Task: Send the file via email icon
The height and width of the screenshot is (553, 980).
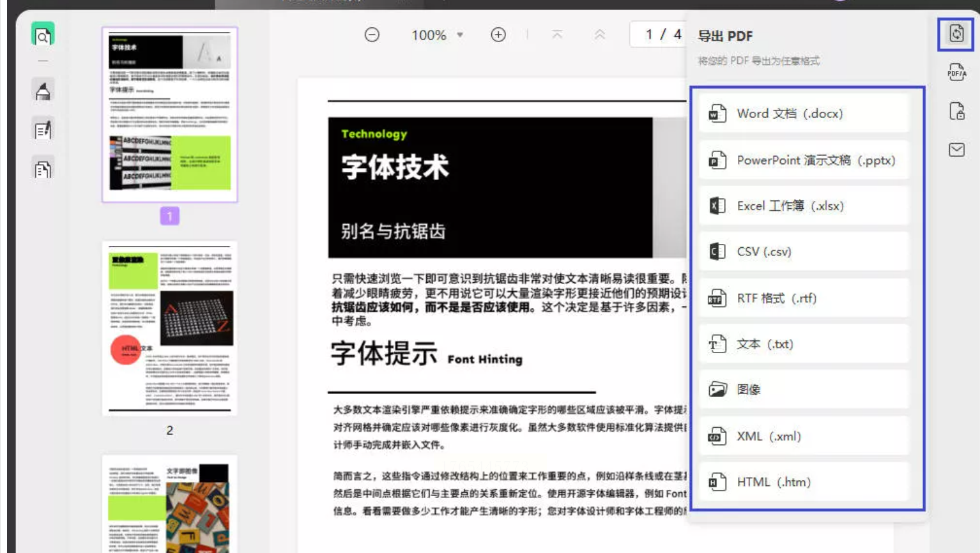Action: [x=956, y=150]
